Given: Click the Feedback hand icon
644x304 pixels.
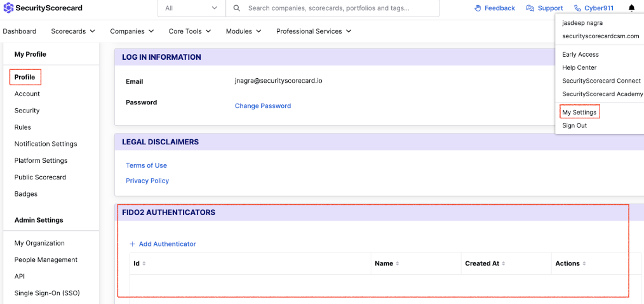Looking at the screenshot, I should (478, 8).
